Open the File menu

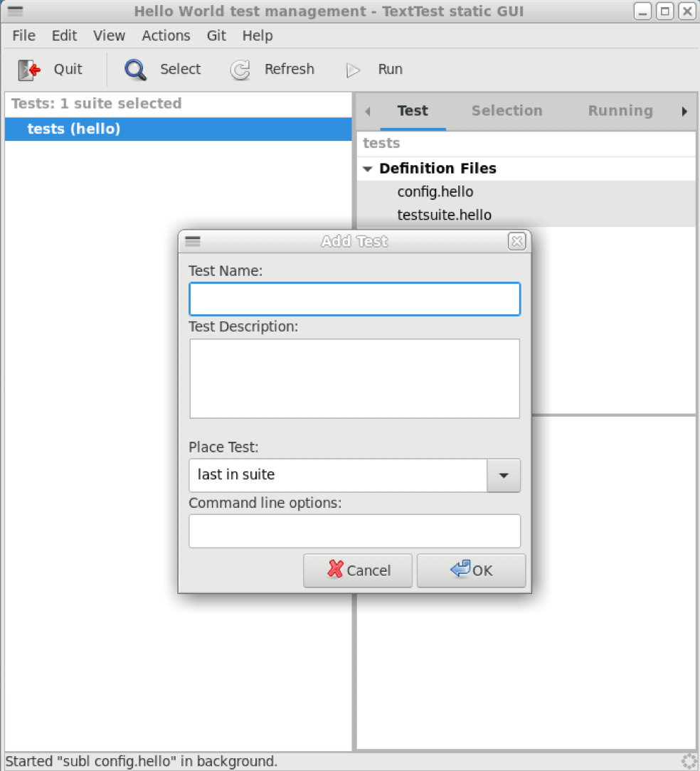coord(23,36)
